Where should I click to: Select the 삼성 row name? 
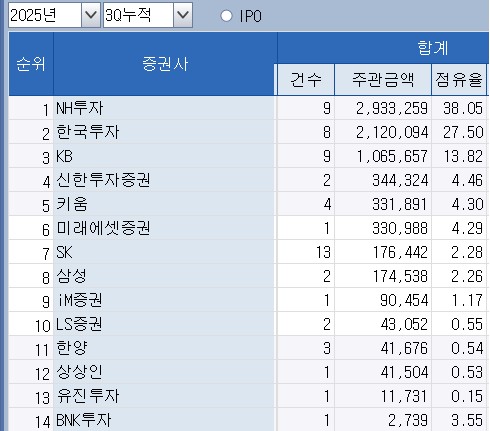(x=72, y=276)
